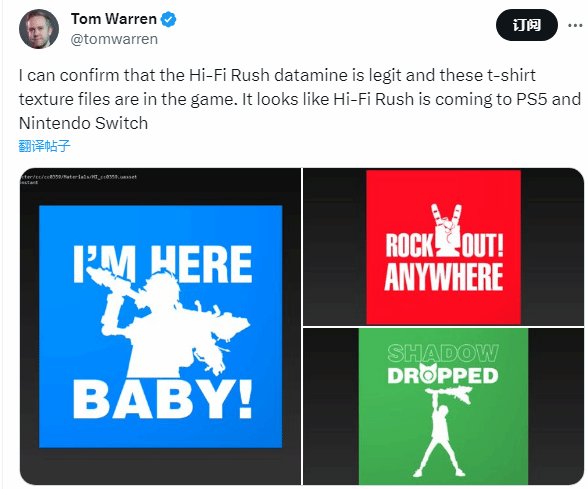Click the rock hand icon in red image
This screenshot has width=588, height=489.
(445, 230)
